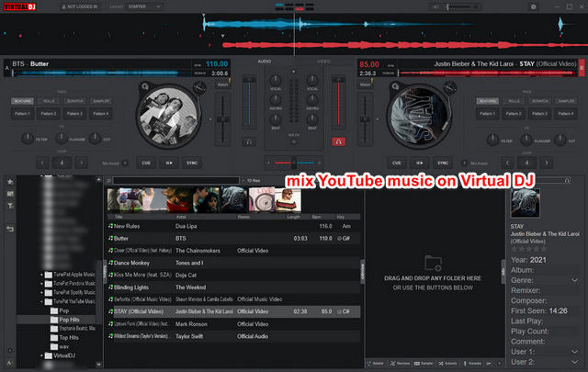Click the browser search input field

pyautogui.click(x=175, y=181)
